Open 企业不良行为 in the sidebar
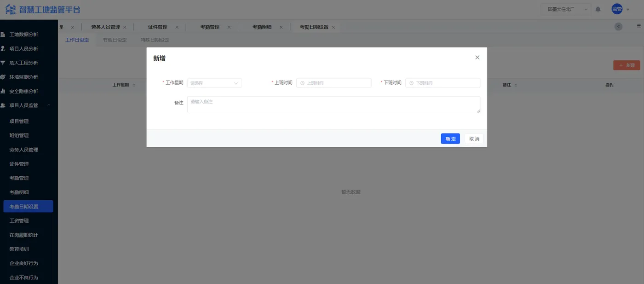Image resolution: width=644 pixels, height=284 pixels. [x=24, y=278]
